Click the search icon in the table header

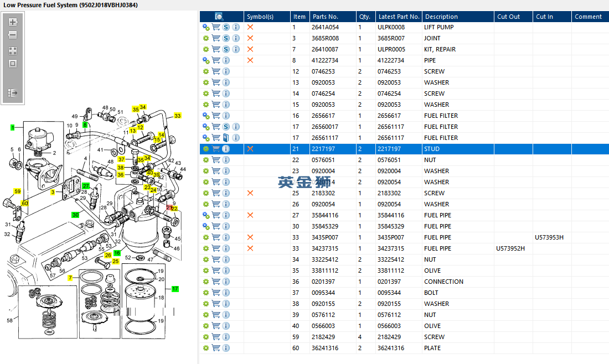pyautogui.click(x=219, y=16)
